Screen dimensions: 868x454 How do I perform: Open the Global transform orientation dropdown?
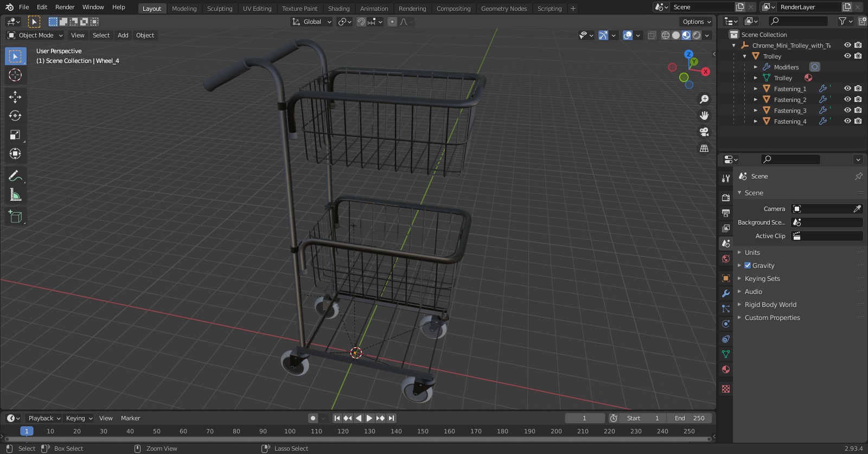pos(311,22)
